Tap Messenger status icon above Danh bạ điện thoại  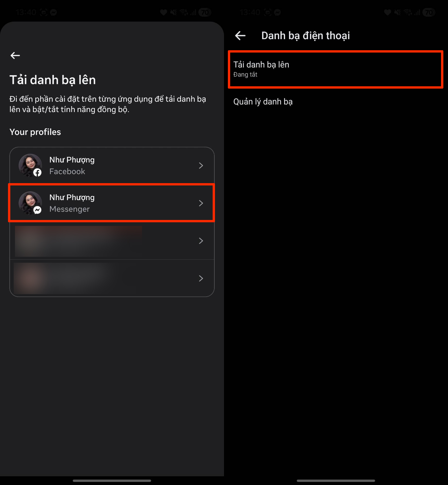(277, 12)
